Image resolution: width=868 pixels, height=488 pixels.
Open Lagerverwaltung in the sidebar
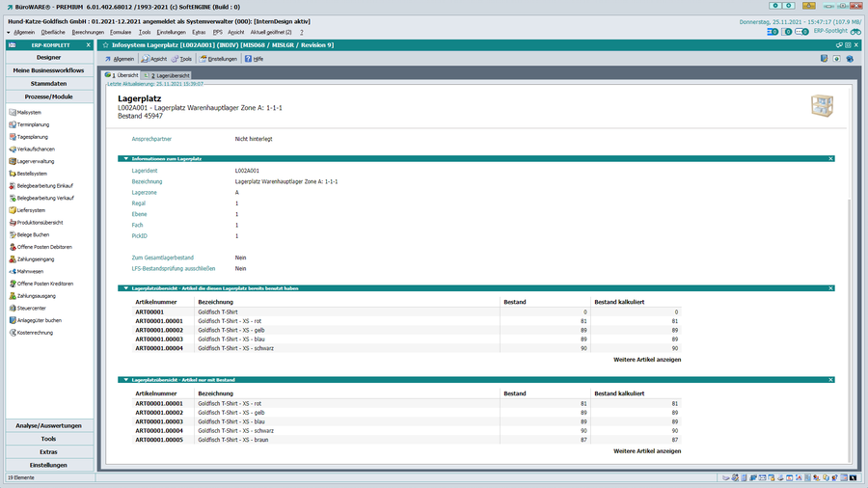(x=36, y=162)
